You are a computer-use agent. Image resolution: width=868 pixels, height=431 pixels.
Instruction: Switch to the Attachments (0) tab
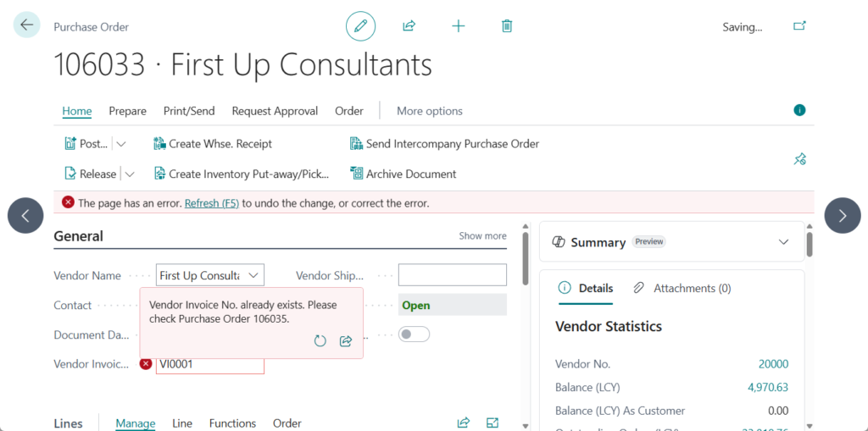point(682,288)
